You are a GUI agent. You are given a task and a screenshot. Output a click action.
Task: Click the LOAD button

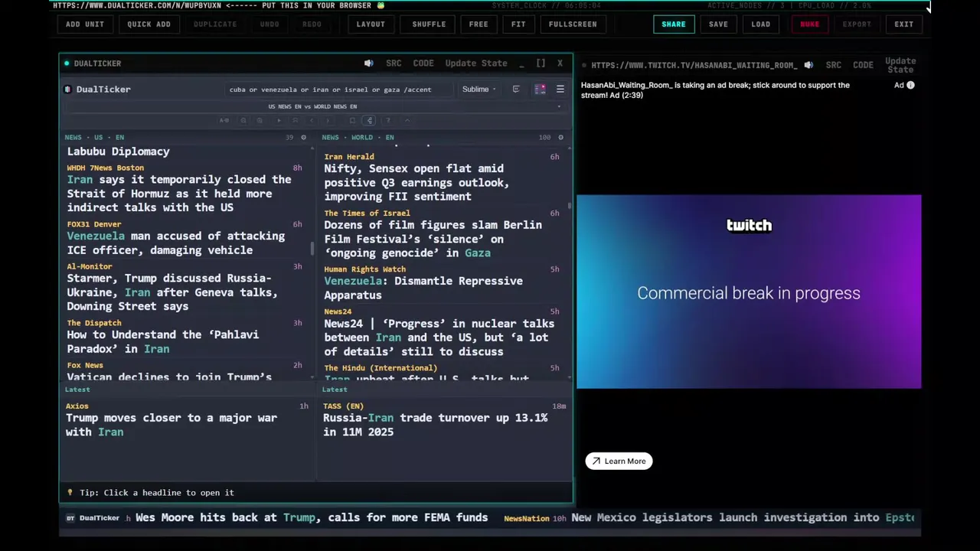[761, 24]
